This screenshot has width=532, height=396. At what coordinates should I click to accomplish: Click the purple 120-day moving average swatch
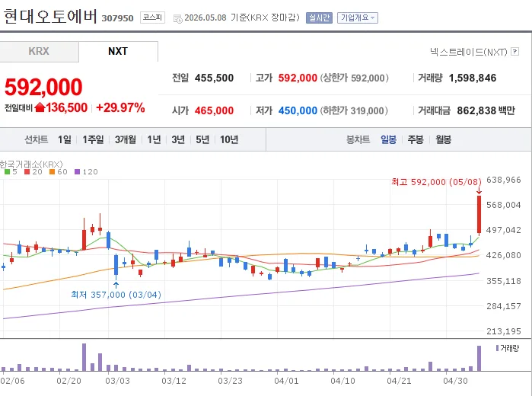tap(77, 172)
